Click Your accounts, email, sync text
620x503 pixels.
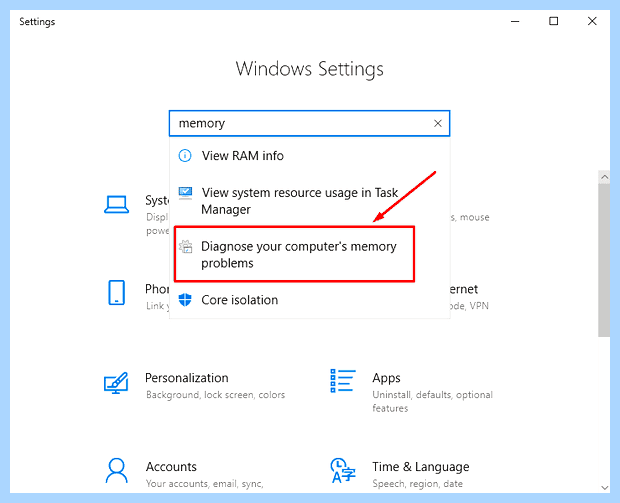click(204, 484)
